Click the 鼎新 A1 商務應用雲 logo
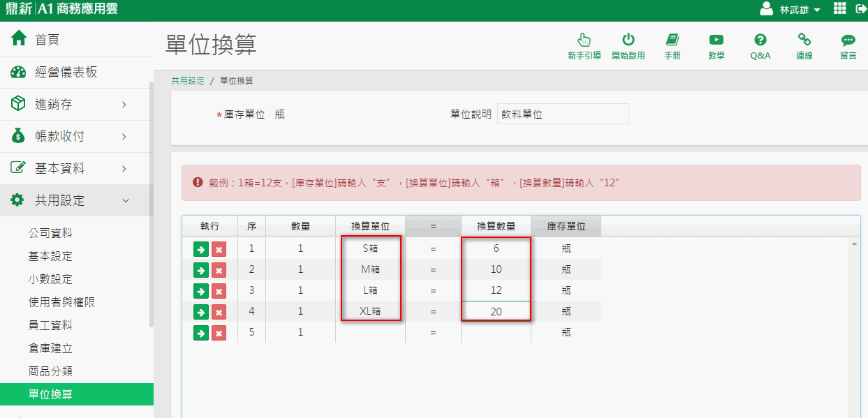 pyautogui.click(x=61, y=10)
